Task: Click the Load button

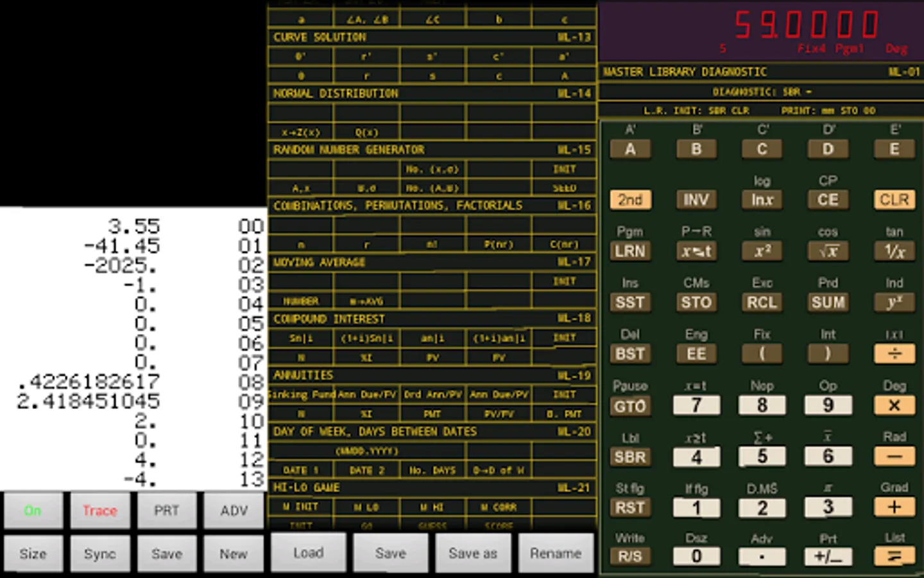Action: click(x=309, y=553)
